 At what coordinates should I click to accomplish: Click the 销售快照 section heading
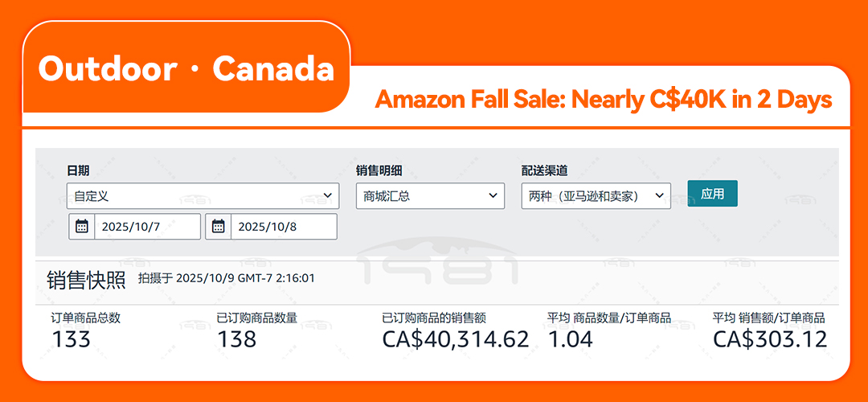click(86, 279)
